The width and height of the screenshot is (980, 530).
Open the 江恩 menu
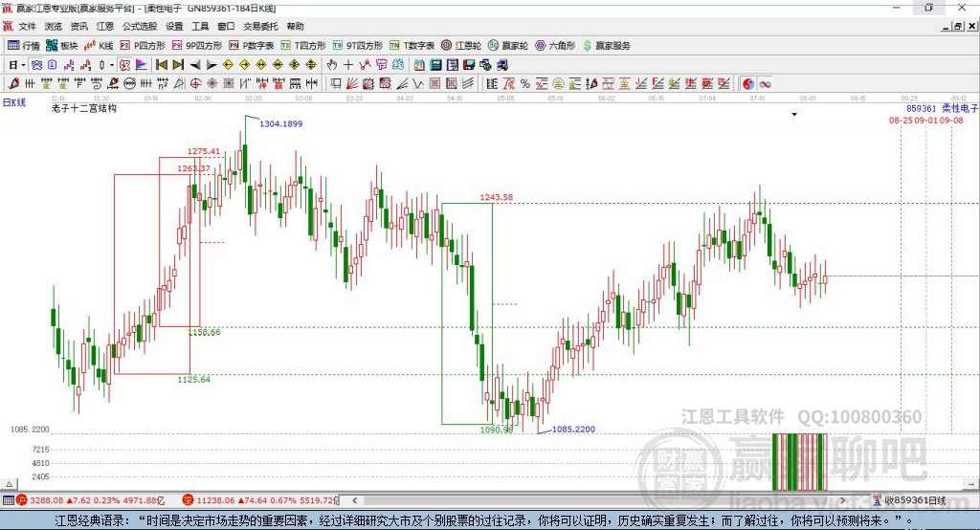[105, 26]
